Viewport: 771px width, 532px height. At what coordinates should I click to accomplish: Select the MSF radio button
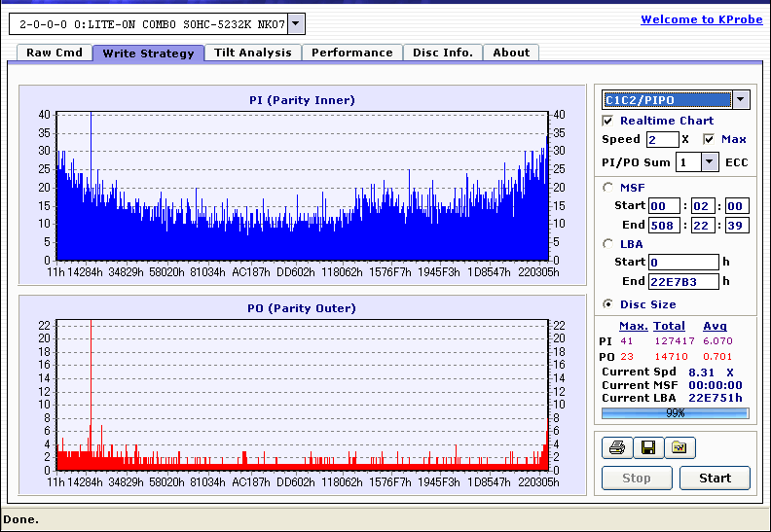coord(608,188)
